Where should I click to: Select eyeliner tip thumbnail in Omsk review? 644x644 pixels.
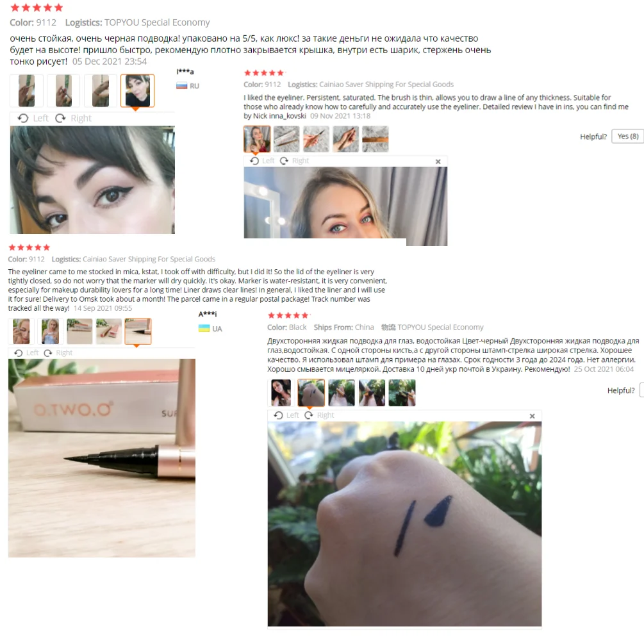click(138, 331)
